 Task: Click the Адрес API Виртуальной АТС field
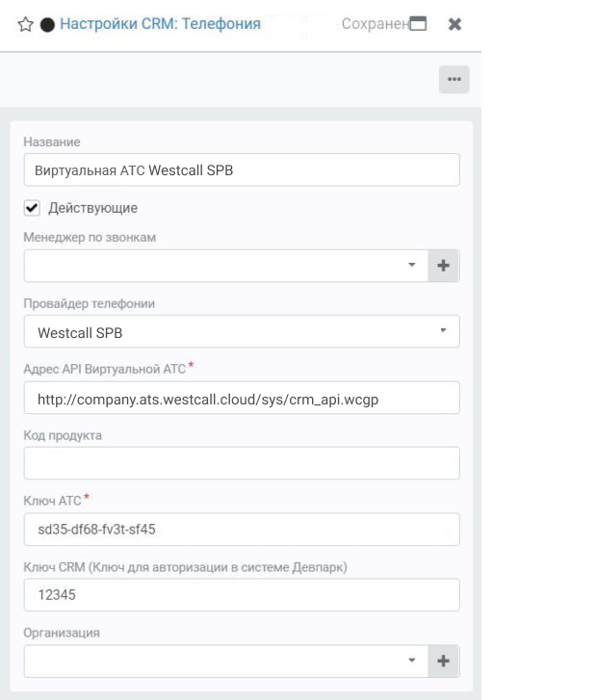[x=242, y=399]
